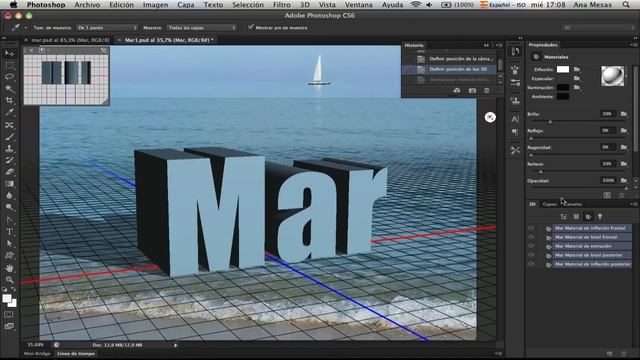Select the Clone Stamp tool
The width and height of the screenshot is (640, 360).
[x=9, y=148]
